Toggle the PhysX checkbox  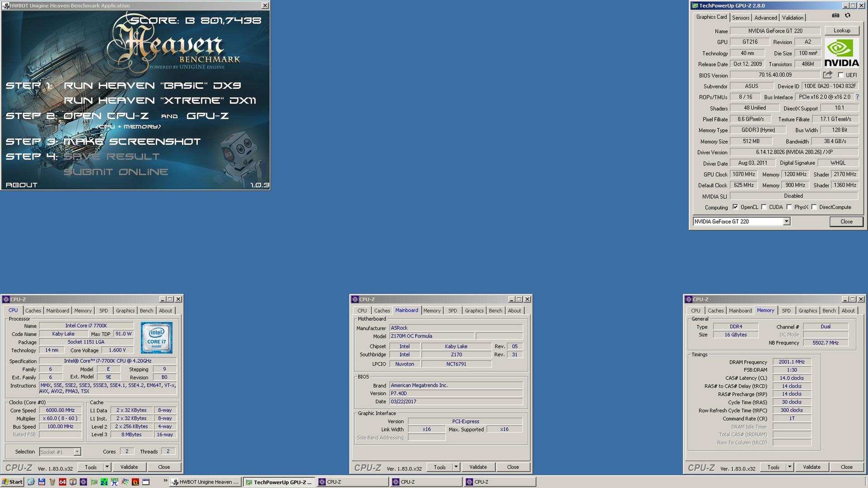pyautogui.click(x=789, y=207)
